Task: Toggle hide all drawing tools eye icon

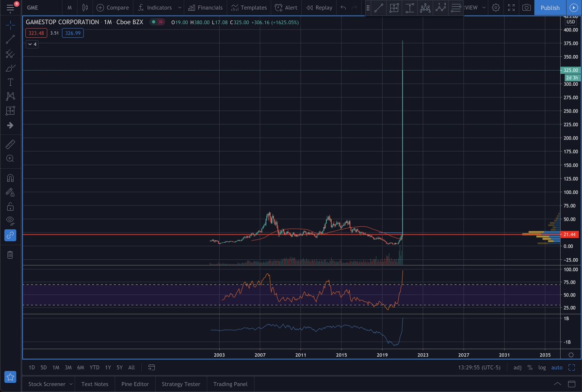Action: tap(10, 221)
